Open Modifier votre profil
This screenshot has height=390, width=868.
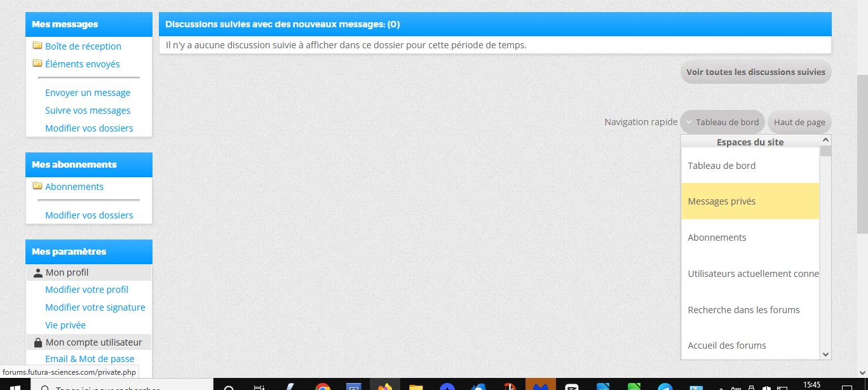click(86, 289)
